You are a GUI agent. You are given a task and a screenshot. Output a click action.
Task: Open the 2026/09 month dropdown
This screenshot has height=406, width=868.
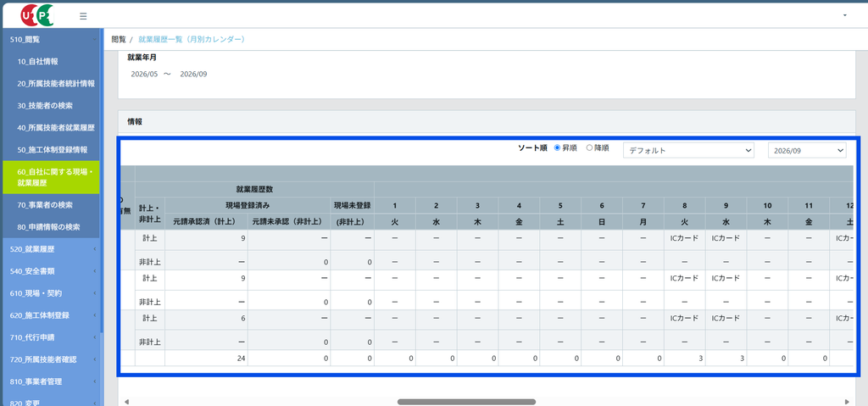pos(807,150)
